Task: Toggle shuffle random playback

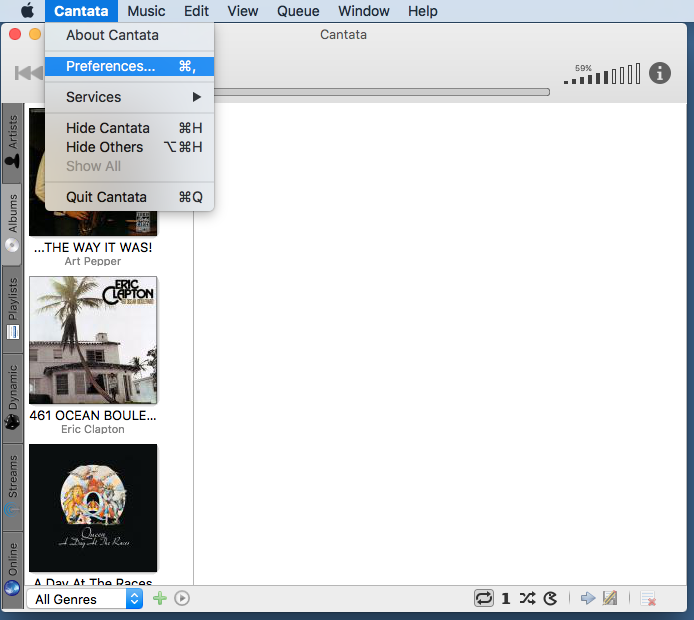Action: (527, 598)
